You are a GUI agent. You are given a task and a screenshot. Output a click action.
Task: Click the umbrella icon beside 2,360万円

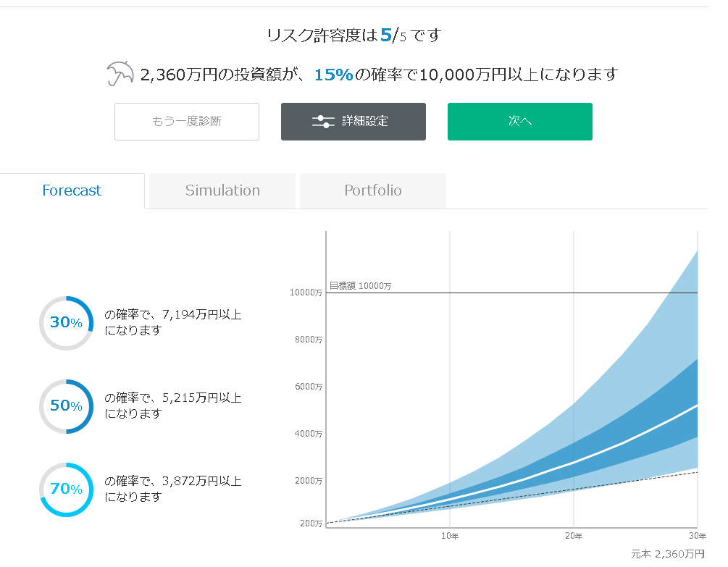click(x=120, y=74)
